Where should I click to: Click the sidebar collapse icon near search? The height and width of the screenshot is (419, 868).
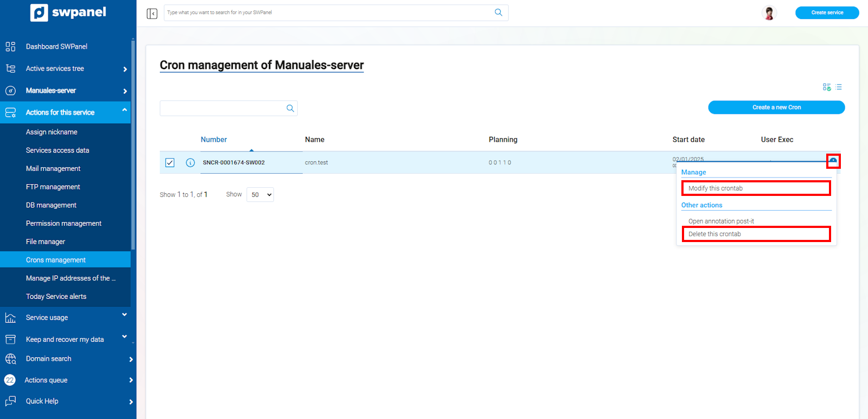(x=152, y=13)
